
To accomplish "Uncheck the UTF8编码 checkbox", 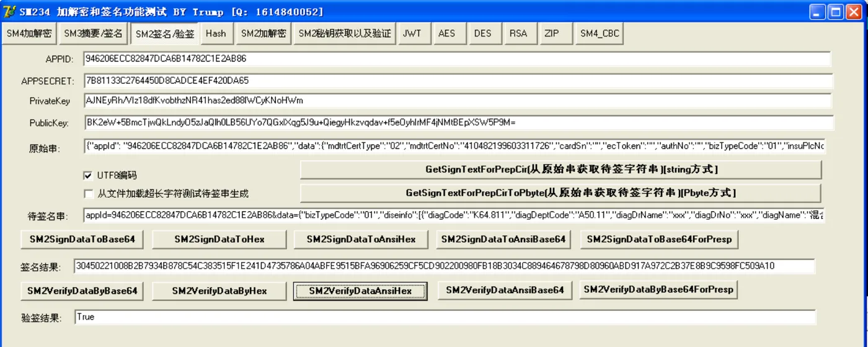I will click(x=87, y=176).
